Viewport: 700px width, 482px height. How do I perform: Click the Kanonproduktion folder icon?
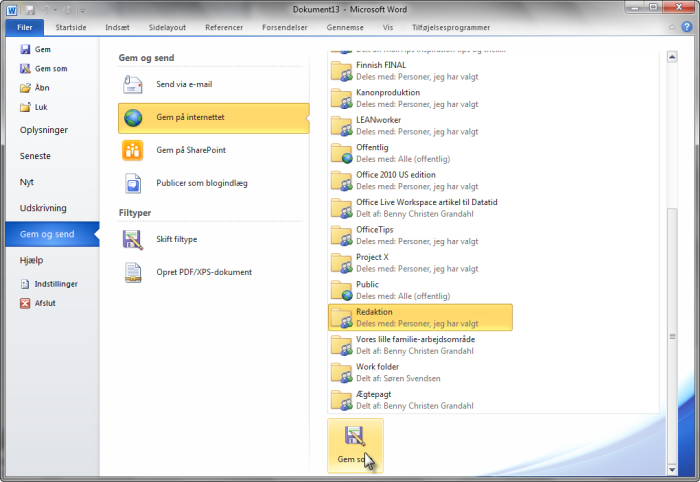pos(342,99)
